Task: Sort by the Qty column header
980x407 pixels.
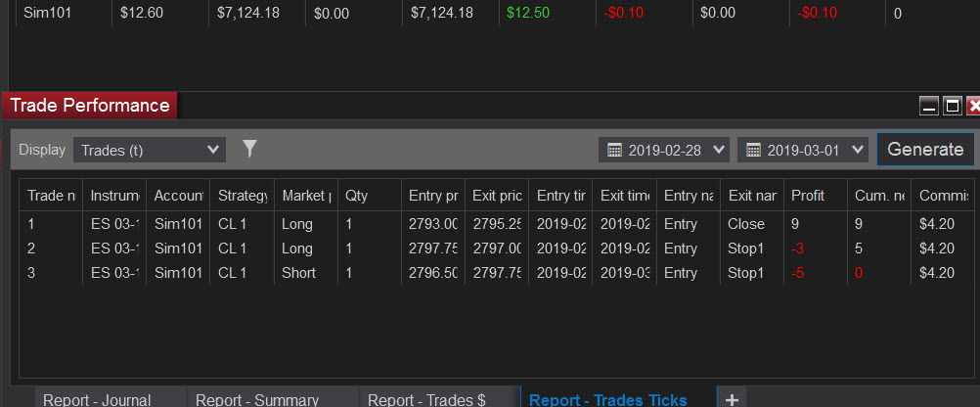Action: click(x=369, y=196)
